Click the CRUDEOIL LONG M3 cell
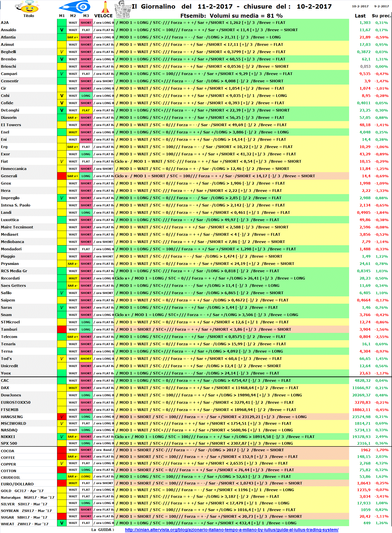Screen dimensions: 392x533 [x=86, y=476]
